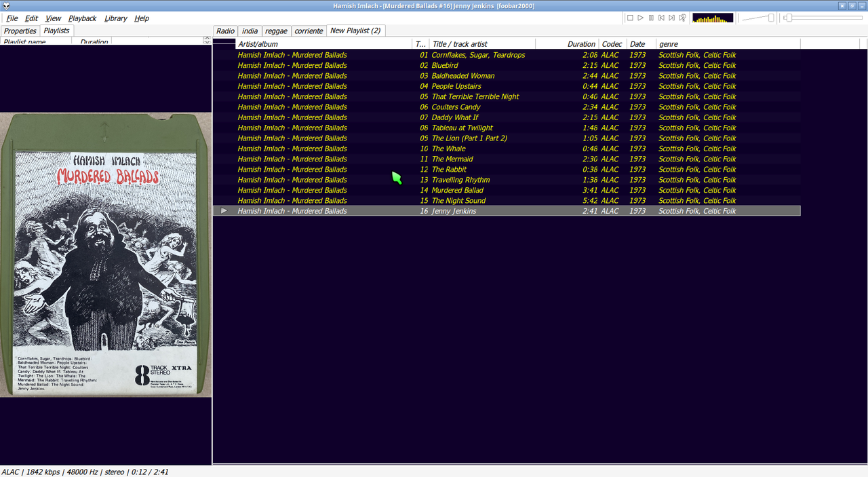
Task: Click the status bar playback info text
Action: 85,472
